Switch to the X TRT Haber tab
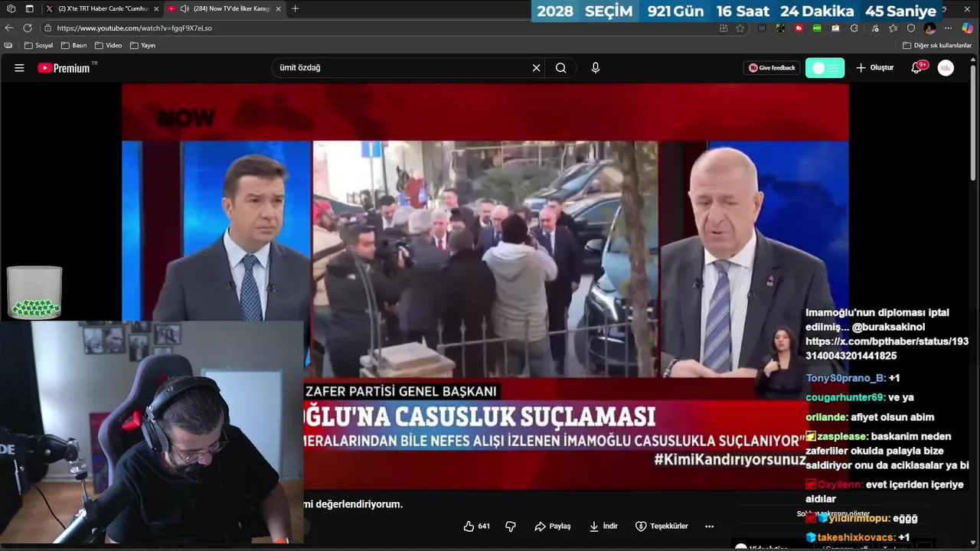The width and height of the screenshot is (980, 551). tap(103, 8)
